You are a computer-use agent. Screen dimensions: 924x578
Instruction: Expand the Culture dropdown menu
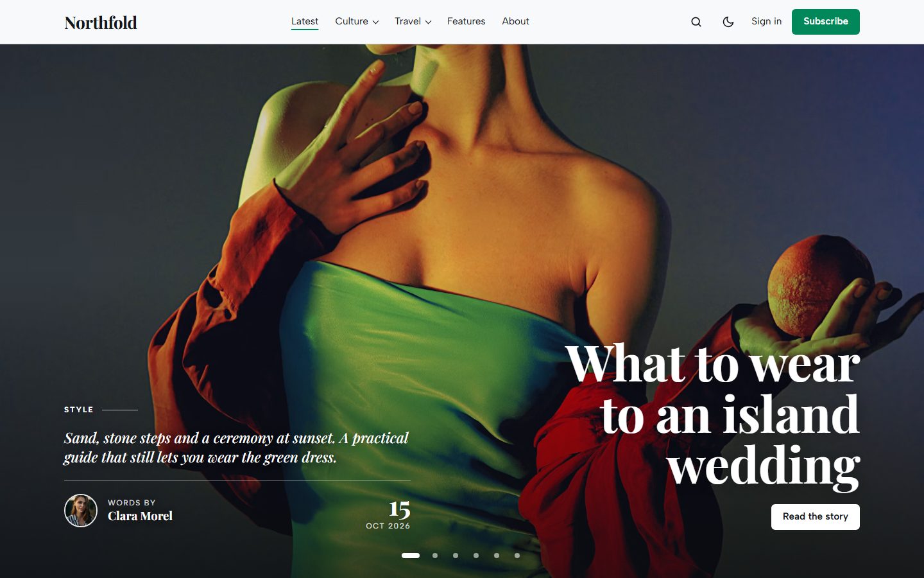click(357, 21)
